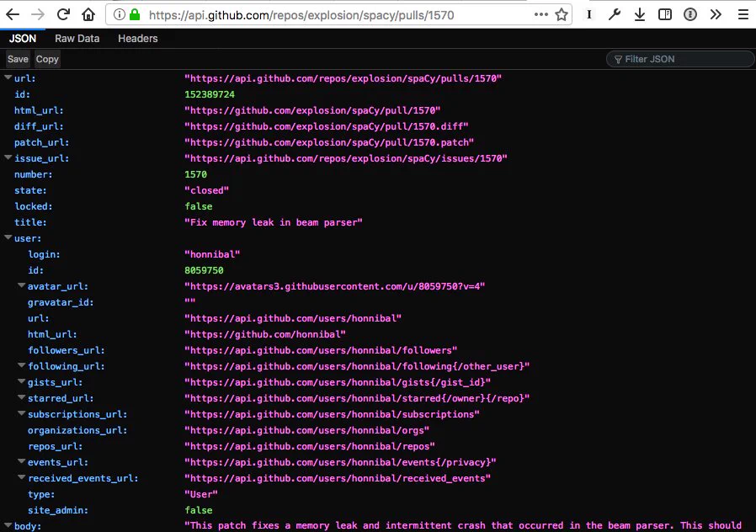Click the users/honnibal/orgs URL value
Screen dimensions: 756x532
[x=306, y=430]
